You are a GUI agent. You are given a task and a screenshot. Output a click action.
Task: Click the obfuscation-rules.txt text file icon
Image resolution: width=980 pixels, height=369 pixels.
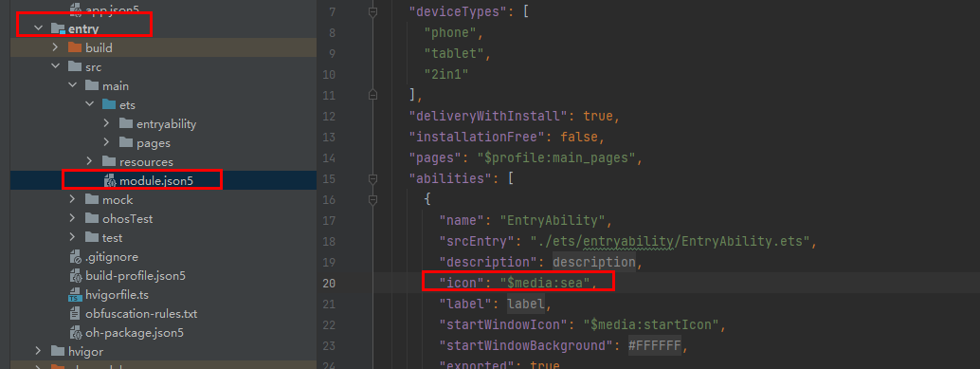[75, 314]
